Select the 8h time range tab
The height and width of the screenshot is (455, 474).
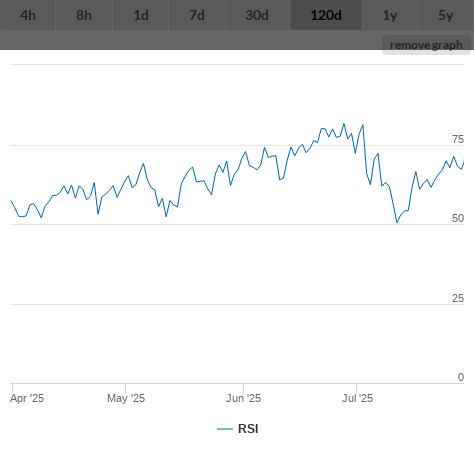coord(84,15)
